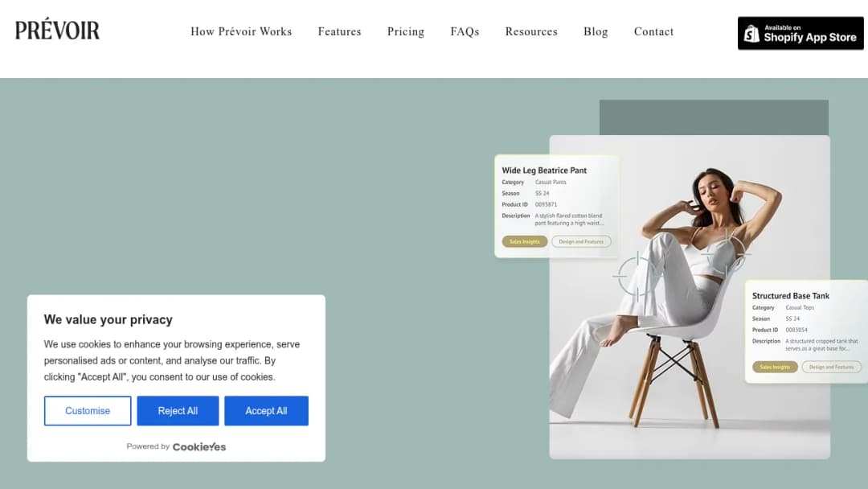This screenshot has height=489, width=868.
Task: Click the 'Casual Pants' category value
Action: coord(551,183)
